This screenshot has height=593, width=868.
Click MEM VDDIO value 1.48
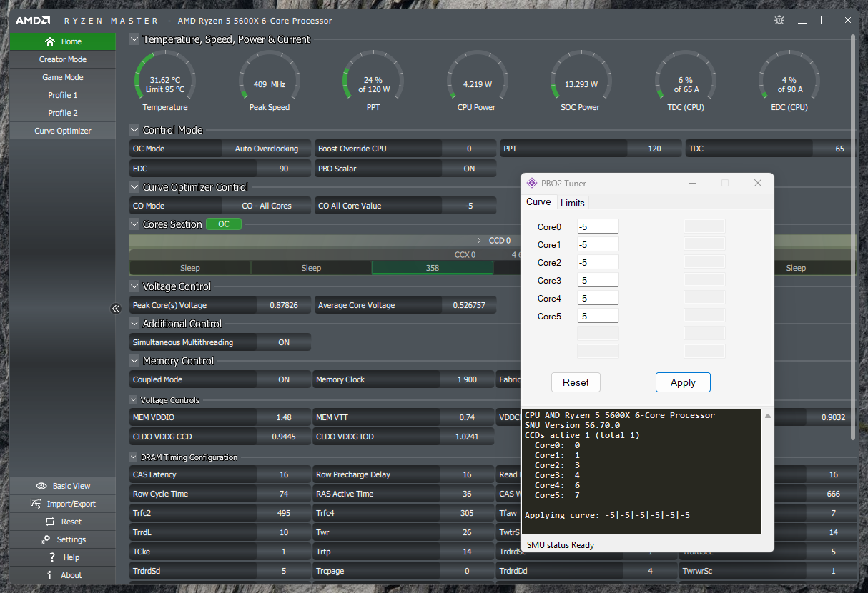[x=284, y=417]
